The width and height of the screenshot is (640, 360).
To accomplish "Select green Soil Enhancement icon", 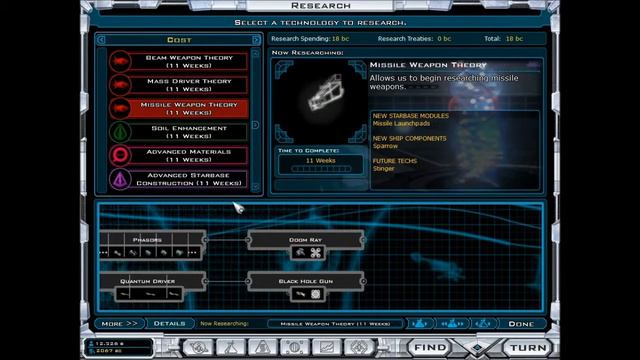I will point(120,132).
